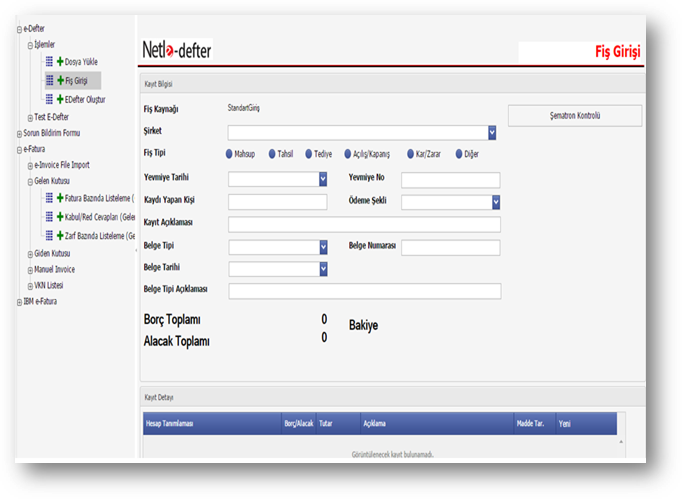
Task: Open Kabul/Red Cevapları entry
Action: coord(100,217)
